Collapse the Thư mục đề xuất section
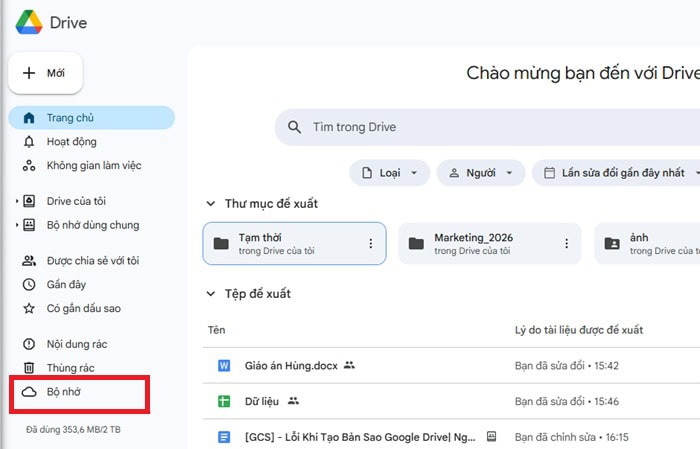This screenshot has width=700, height=449. point(210,203)
